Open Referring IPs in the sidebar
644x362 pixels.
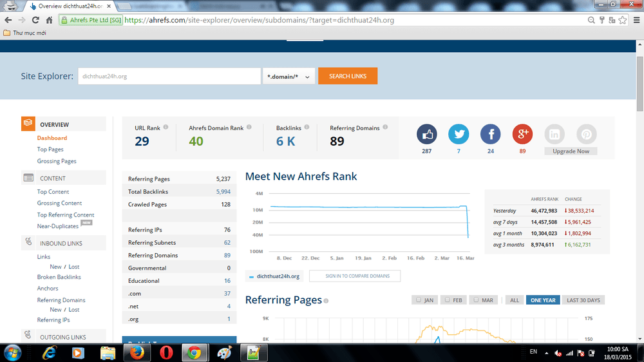click(x=53, y=320)
